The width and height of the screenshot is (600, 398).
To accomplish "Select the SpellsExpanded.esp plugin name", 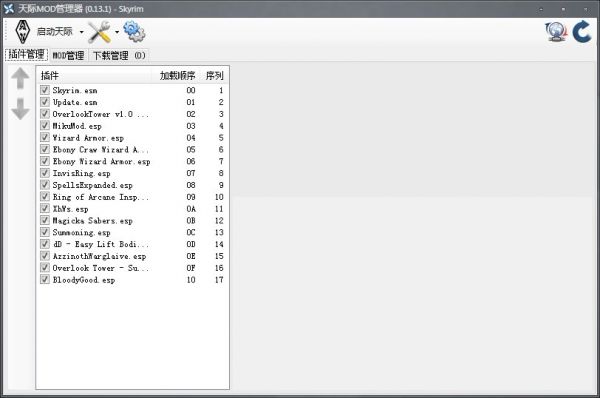I will pyautogui.click(x=93, y=185).
